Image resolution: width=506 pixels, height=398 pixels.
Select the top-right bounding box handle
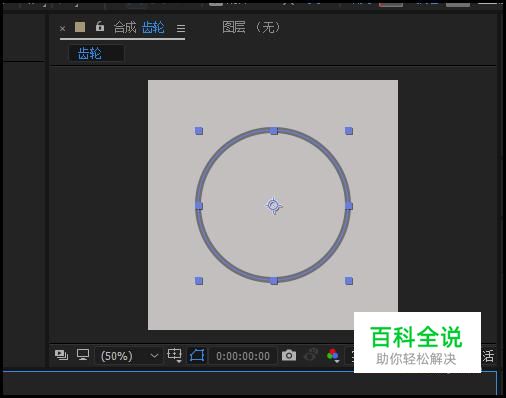tap(349, 131)
